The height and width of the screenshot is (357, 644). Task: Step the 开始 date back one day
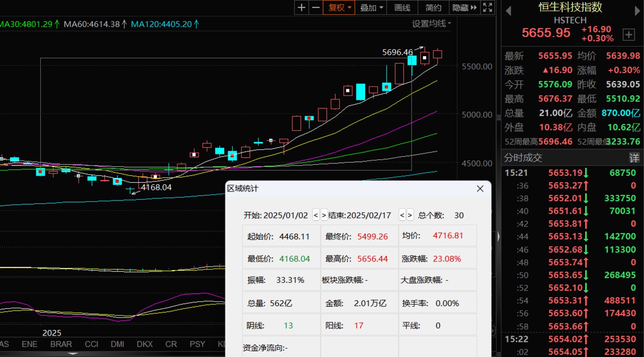tap(316, 215)
